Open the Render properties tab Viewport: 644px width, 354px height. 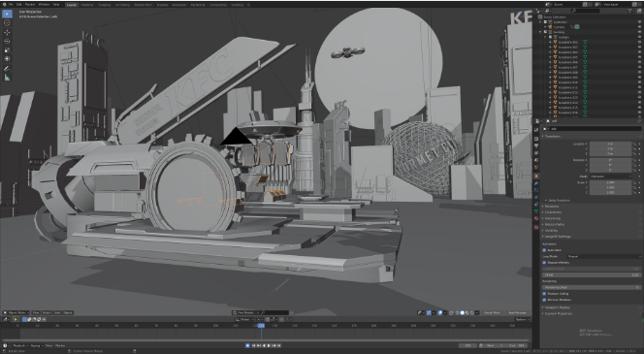pos(536,139)
